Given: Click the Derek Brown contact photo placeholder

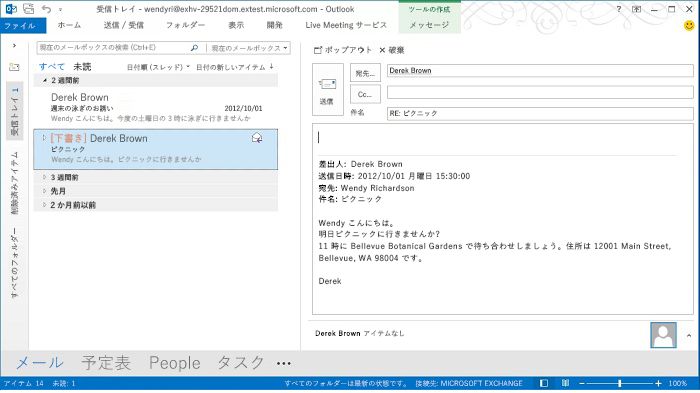Looking at the screenshot, I should 663,335.
